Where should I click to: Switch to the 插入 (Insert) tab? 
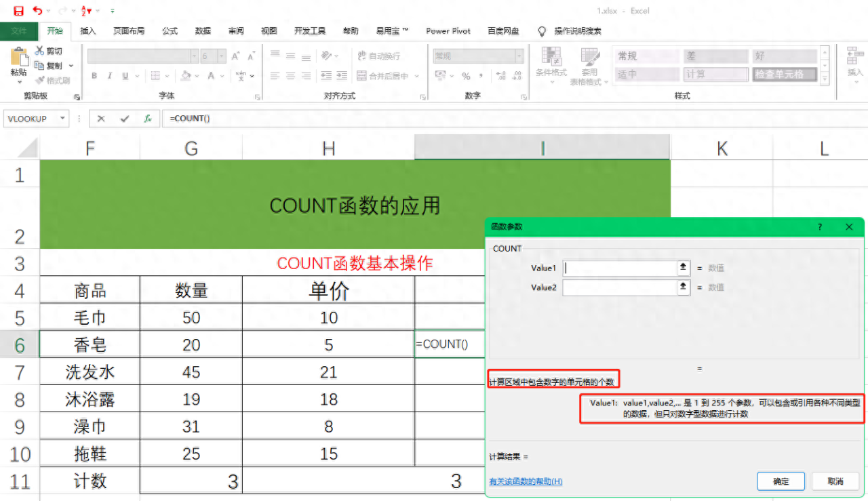(88, 31)
